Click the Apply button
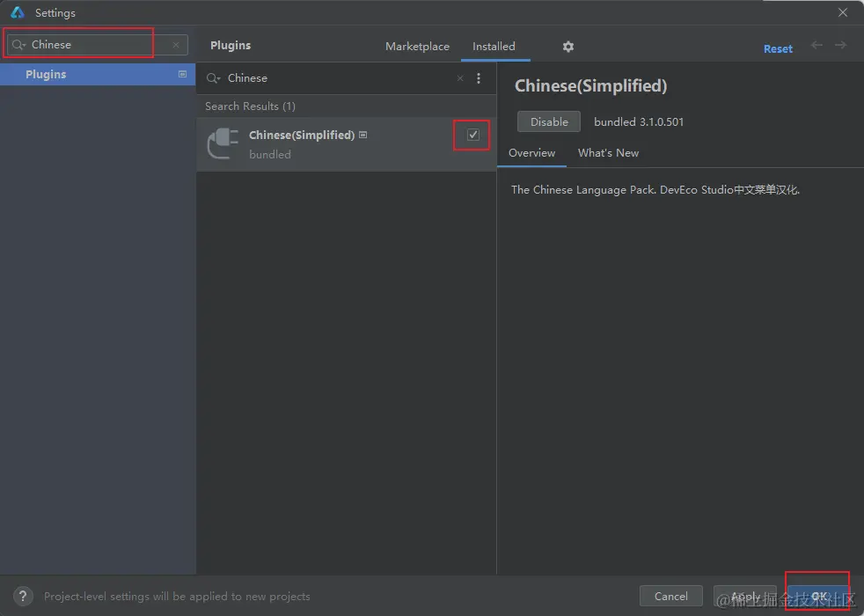 pyautogui.click(x=745, y=596)
